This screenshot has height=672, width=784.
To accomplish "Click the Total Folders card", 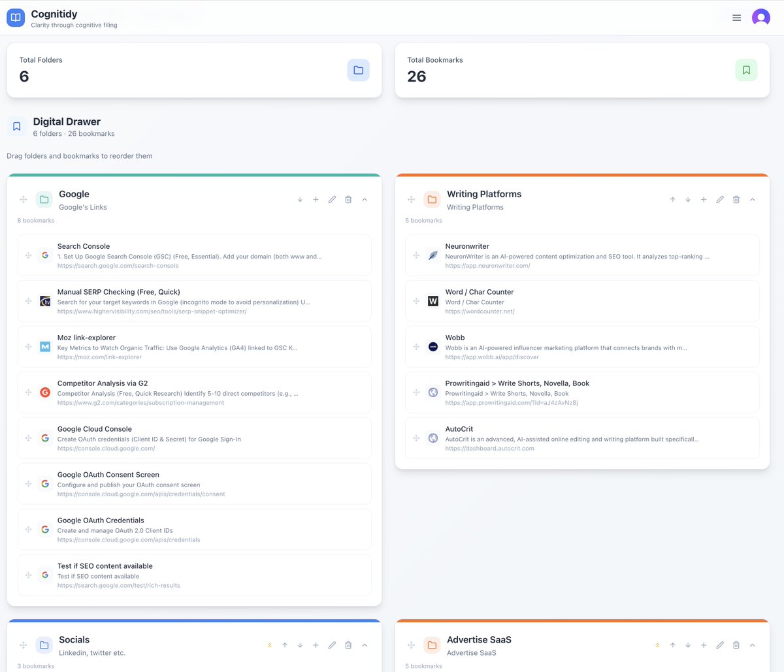I will coord(194,70).
